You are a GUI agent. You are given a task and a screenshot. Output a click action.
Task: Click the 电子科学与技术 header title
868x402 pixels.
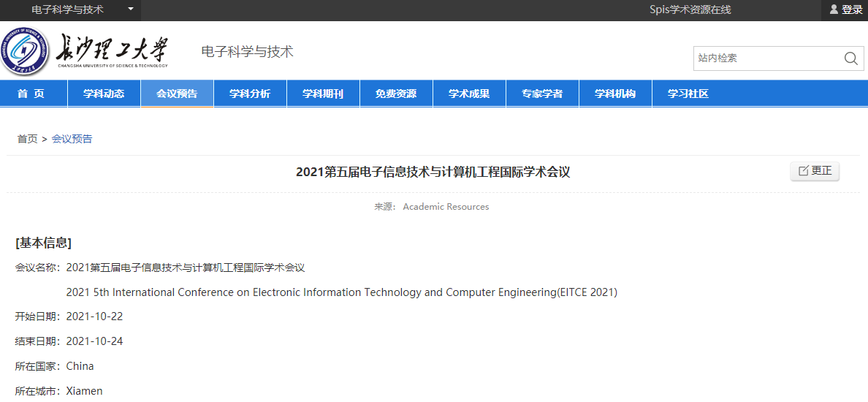click(x=248, y=52)
